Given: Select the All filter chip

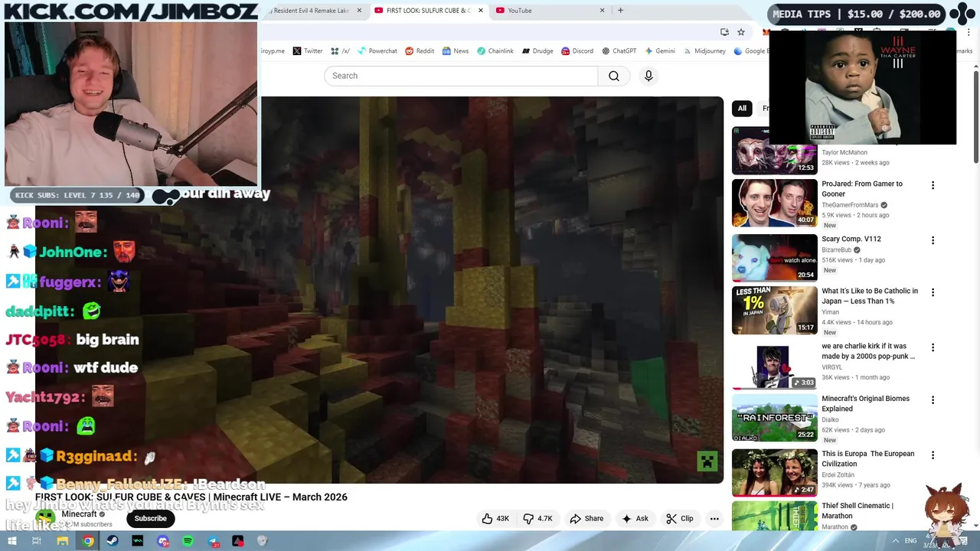Looking at the screenshot, I should pyautogui.click(x=742, y=108).
